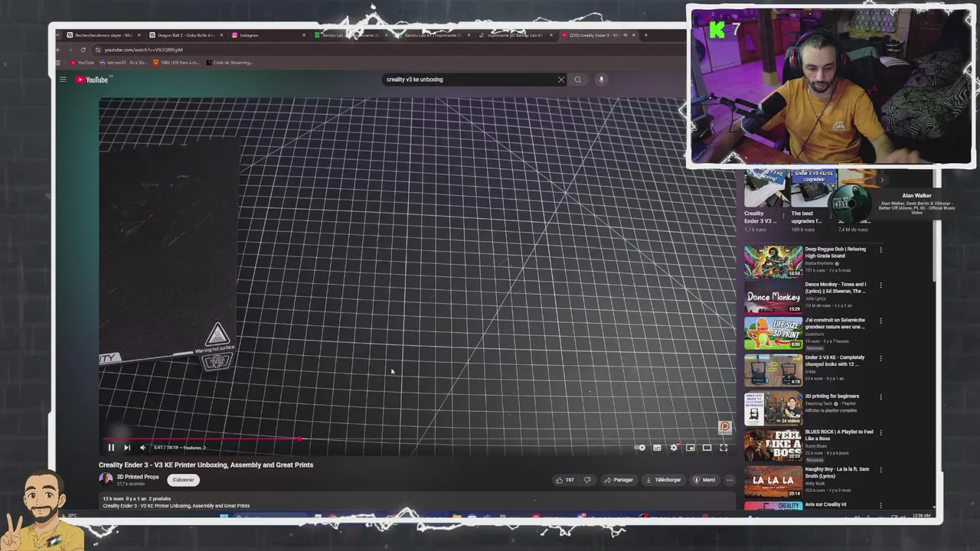980x551 pixels.
Task: Open a new browser tab
Action: pyautogui.click(x=646, y=35)
